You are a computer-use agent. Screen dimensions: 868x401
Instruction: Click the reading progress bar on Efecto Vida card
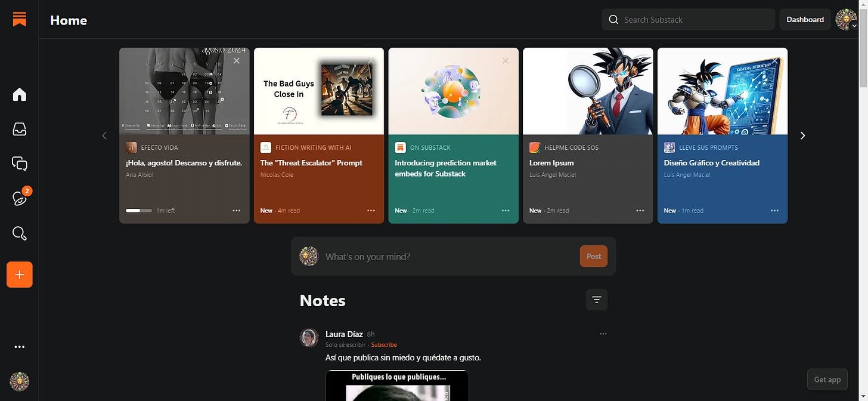(x=139, y=211)
